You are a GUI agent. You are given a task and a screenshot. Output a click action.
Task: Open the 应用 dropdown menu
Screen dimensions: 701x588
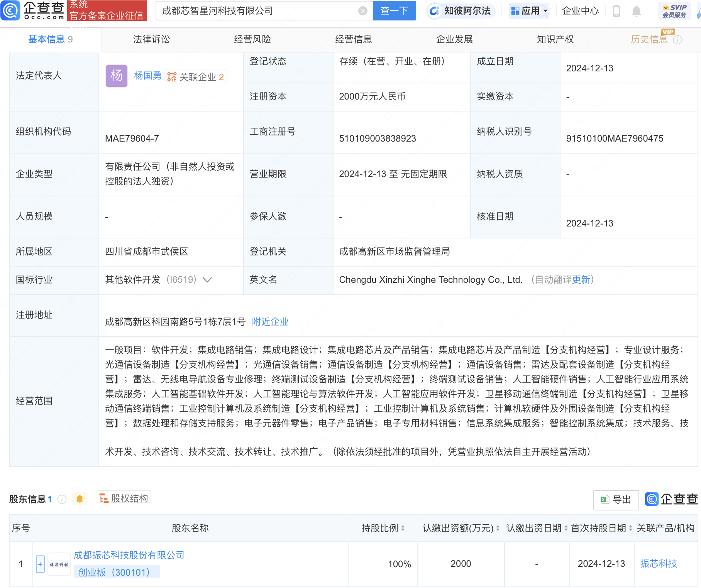click(x=529, y=11)
